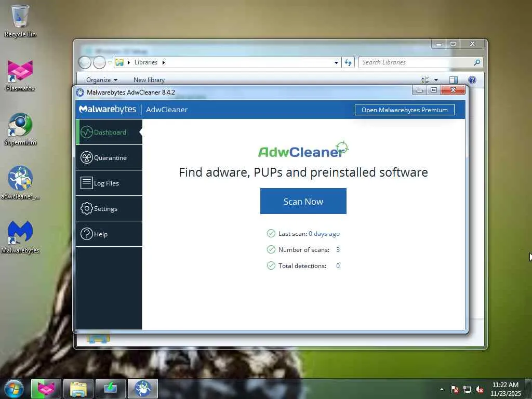
Task: Click the Change your view icon
Action: pyautogui.click(x=425, y=79)
